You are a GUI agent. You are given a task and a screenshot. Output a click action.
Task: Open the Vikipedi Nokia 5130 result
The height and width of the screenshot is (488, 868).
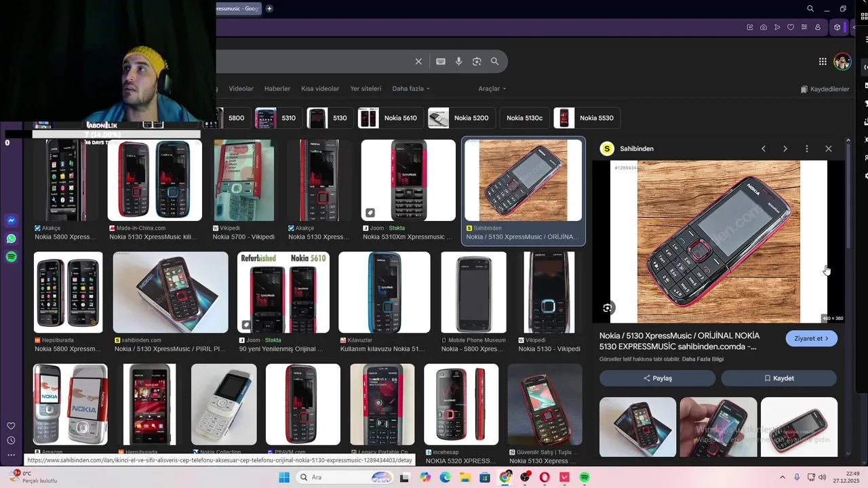(x=549, y=302)
